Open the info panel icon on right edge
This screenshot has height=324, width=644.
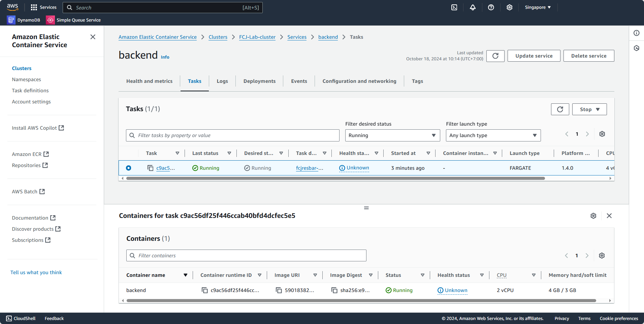pos(637,33)
